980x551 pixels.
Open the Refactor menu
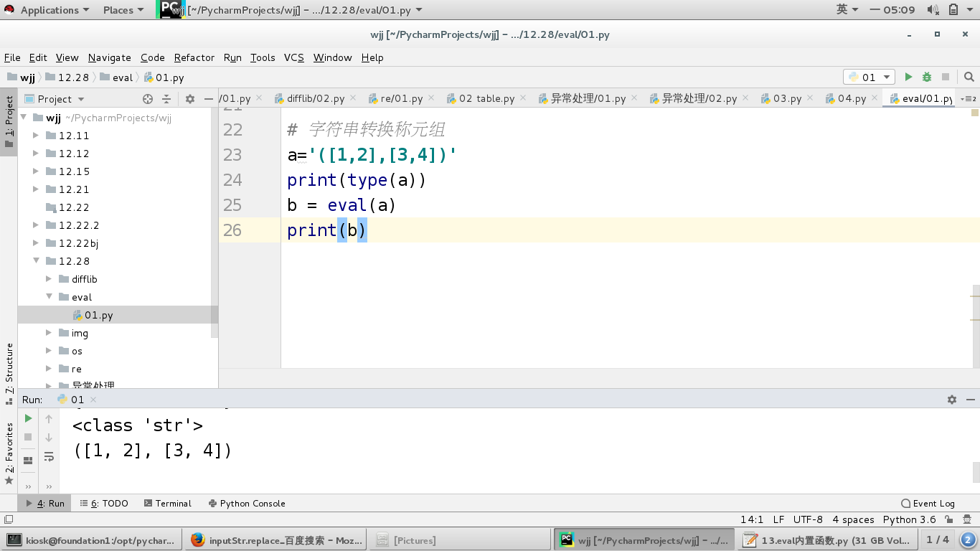click(x=194, y=57)
